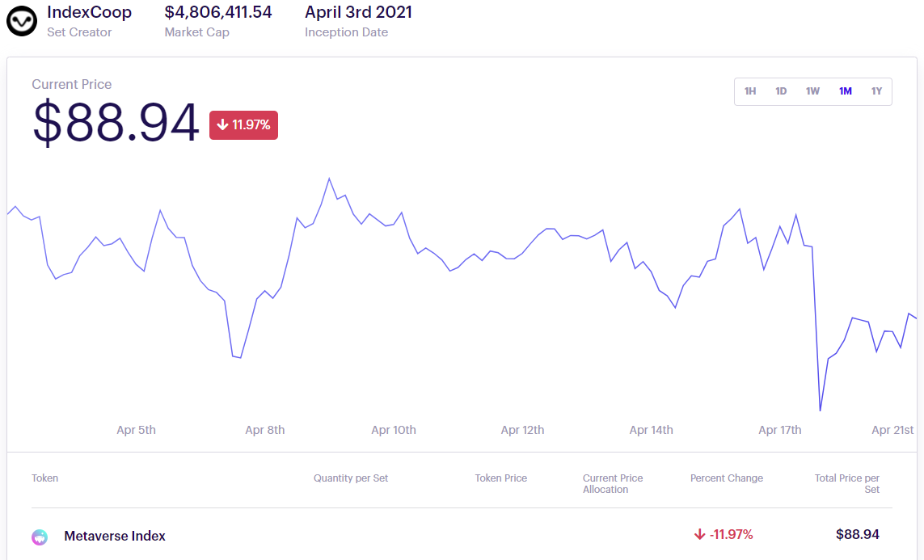This screenshot has height=560, width=924.
Task: Open the IndexCoop set creator link
Action: (x=89, y=13)
